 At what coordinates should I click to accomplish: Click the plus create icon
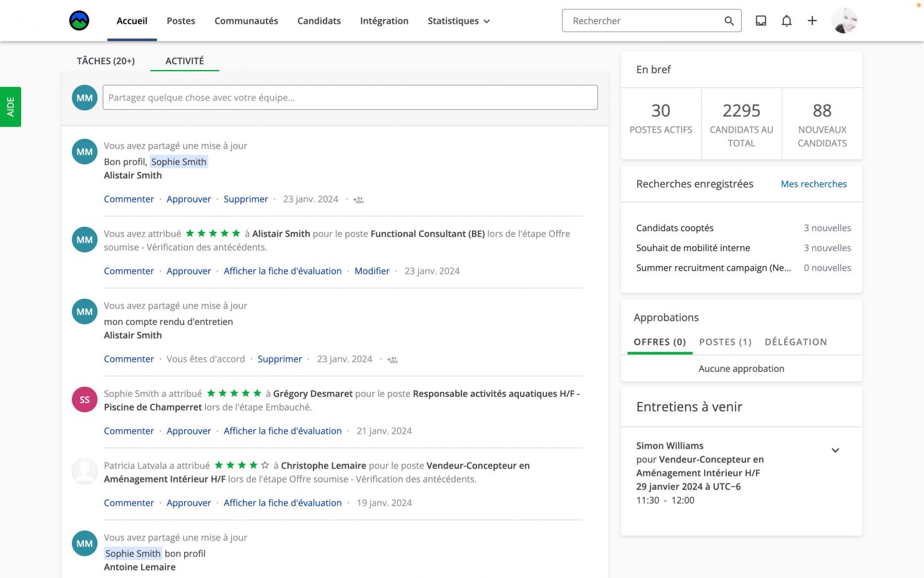pyautogui.click(x=812, y=21)
